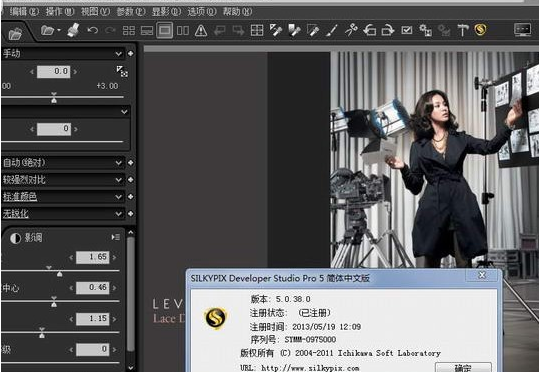The width and height of the screenshot is (539, 372).
Task: Go to next image with right-arrow icon
Action: [x=238, y=31]
